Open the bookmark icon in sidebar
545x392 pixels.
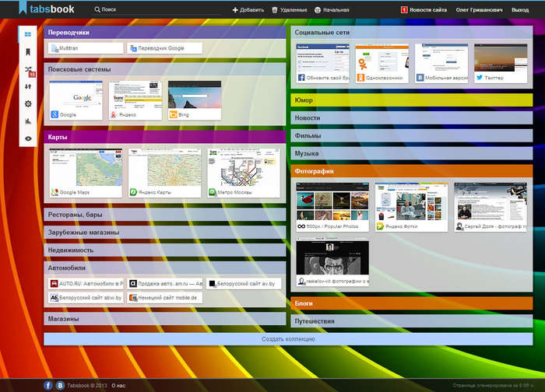pyautogui.click(x=28, y=52)
